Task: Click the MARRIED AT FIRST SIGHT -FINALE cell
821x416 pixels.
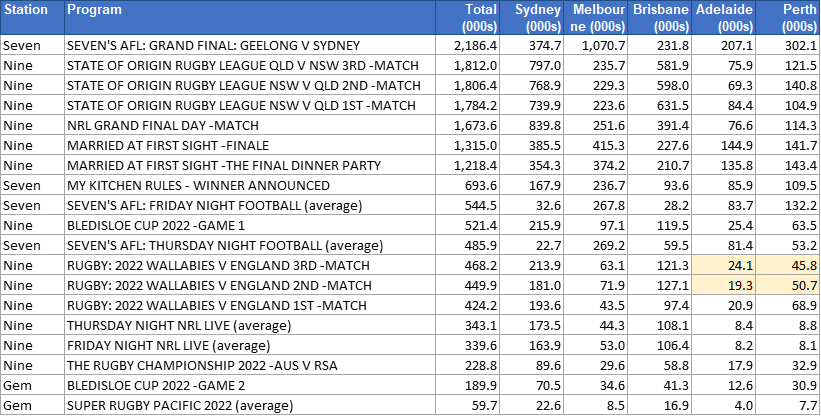Action: [250, 145]
